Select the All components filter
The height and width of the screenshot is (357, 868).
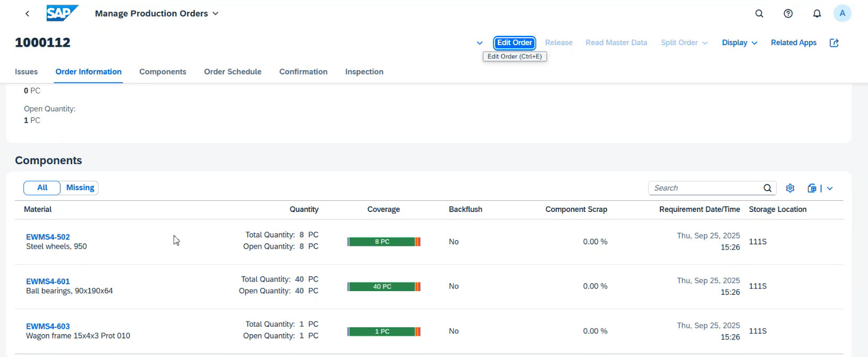42,188
